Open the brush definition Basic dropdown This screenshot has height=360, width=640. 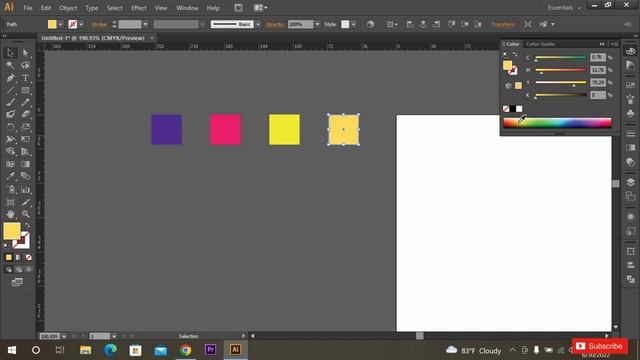point(258,24)
